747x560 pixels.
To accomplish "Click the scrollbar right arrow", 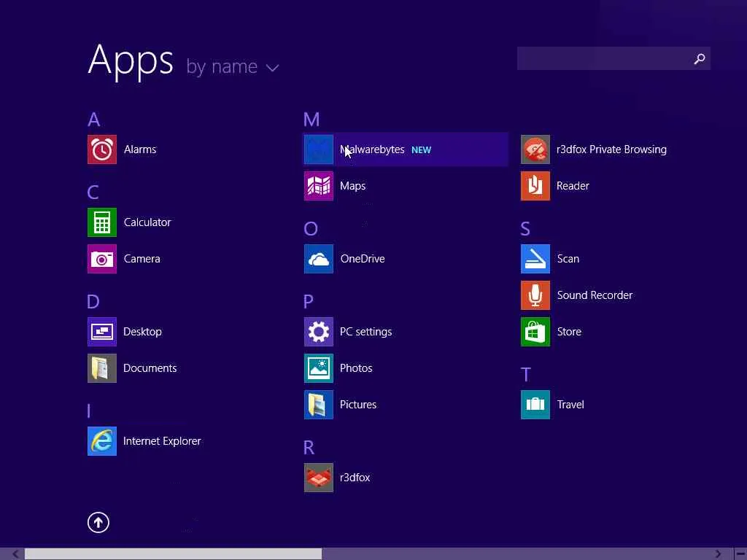I will [718, 554].
